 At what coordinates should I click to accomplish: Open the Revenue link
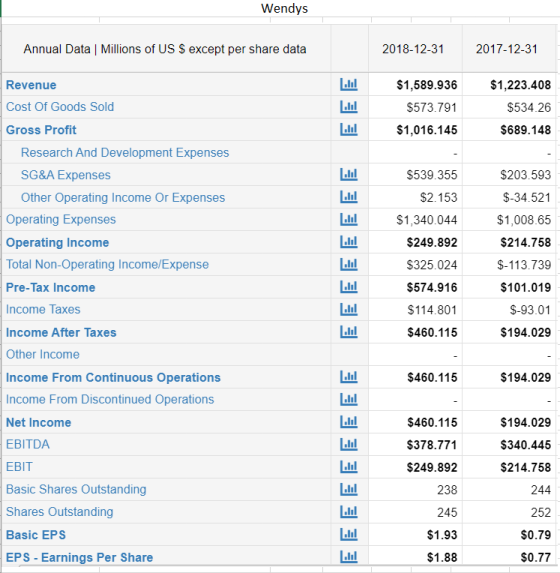[31, 85]
